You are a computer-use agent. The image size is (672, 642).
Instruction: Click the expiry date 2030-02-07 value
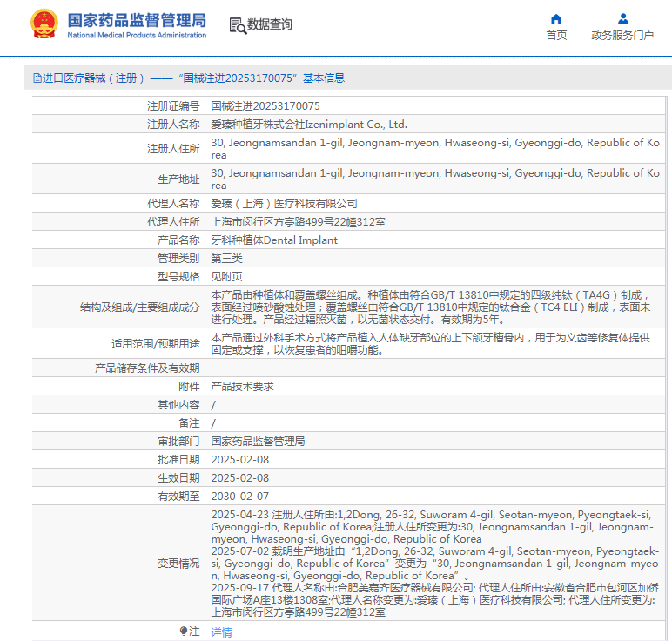[240, 496]
